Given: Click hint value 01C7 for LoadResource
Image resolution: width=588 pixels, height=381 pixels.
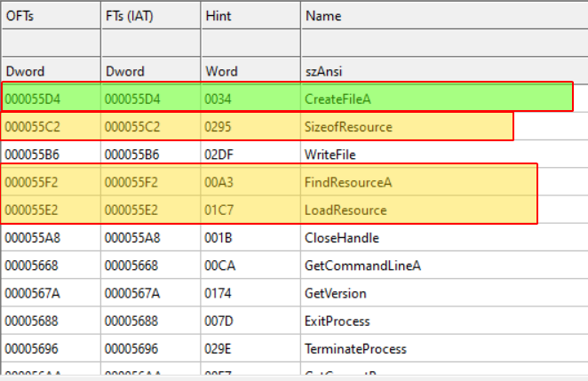Looking at the screenshot, I should point(220,210).
